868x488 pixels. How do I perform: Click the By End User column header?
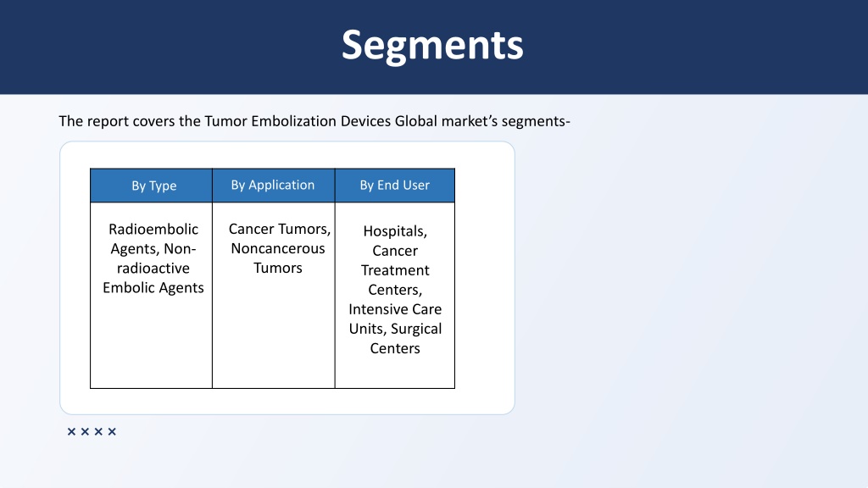(395, 186)
